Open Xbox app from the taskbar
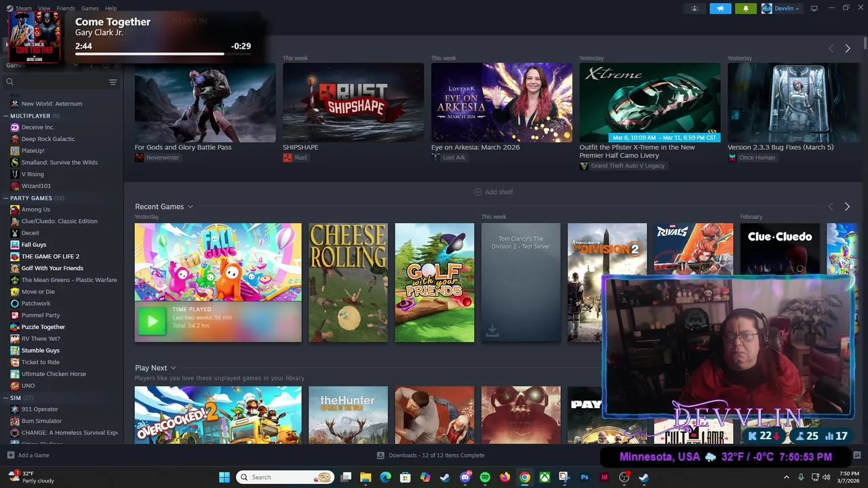Image resolution: width=868 pixels, height=488 pixels. (545, 477)
